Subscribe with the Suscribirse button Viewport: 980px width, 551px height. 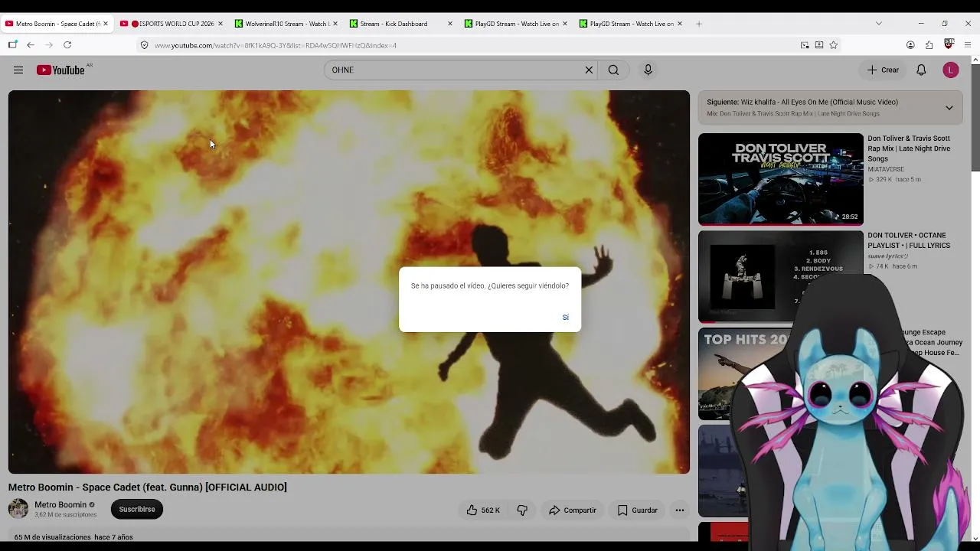point(137,510)
